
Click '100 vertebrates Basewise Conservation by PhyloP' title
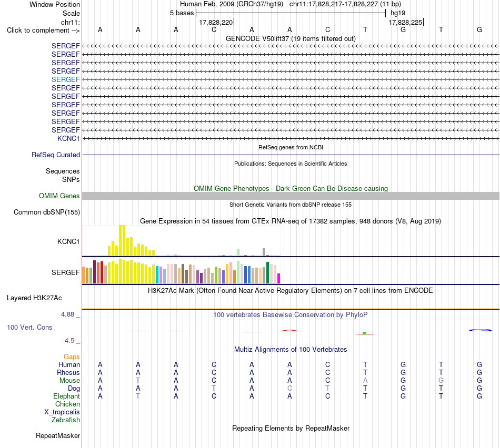[291, 315]
